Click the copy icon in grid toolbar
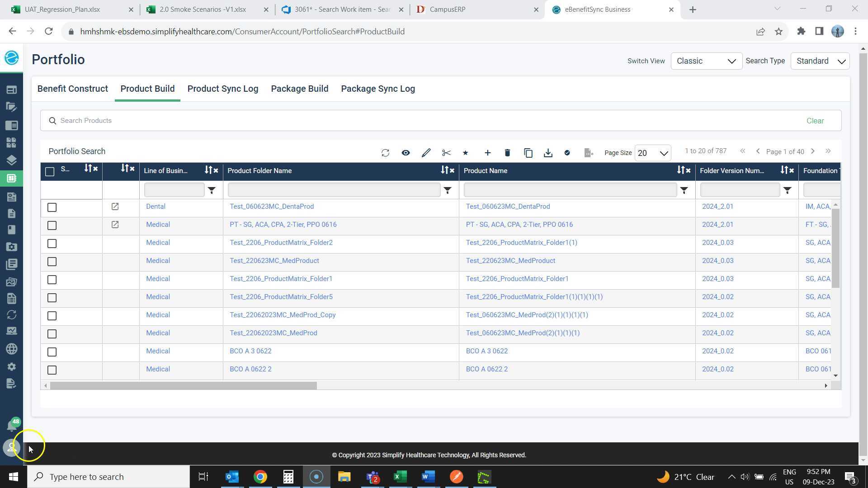This screenshot has width=868, height=488. (x=528, y=153)
